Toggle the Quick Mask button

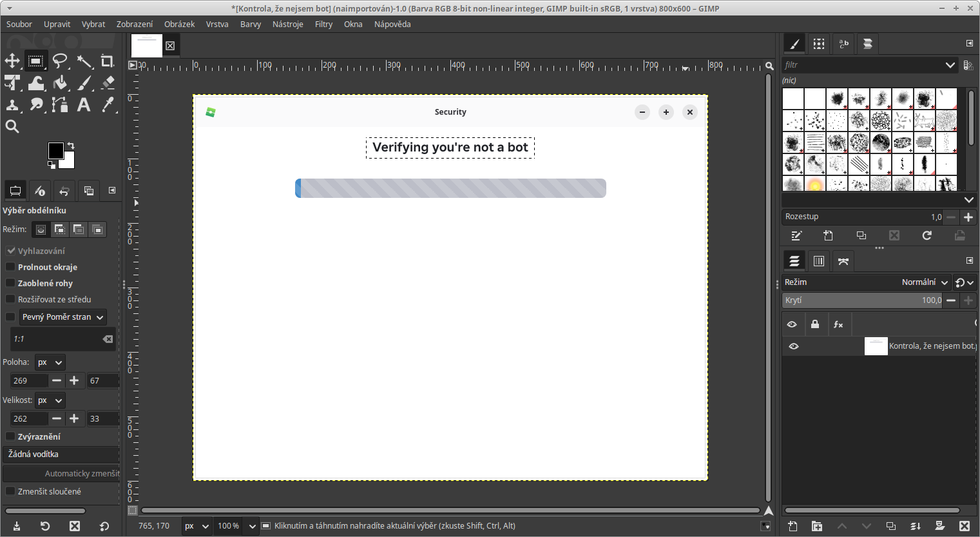coord(133,511)
